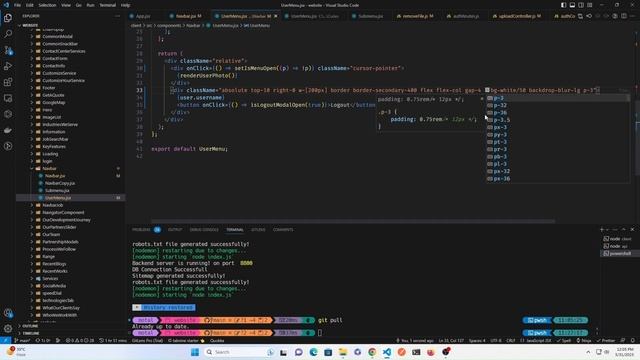Image resolution: width=640 pixels, height=360 pixels.
Task: Open the Manage gear icon
Action: tap(8, 329)
